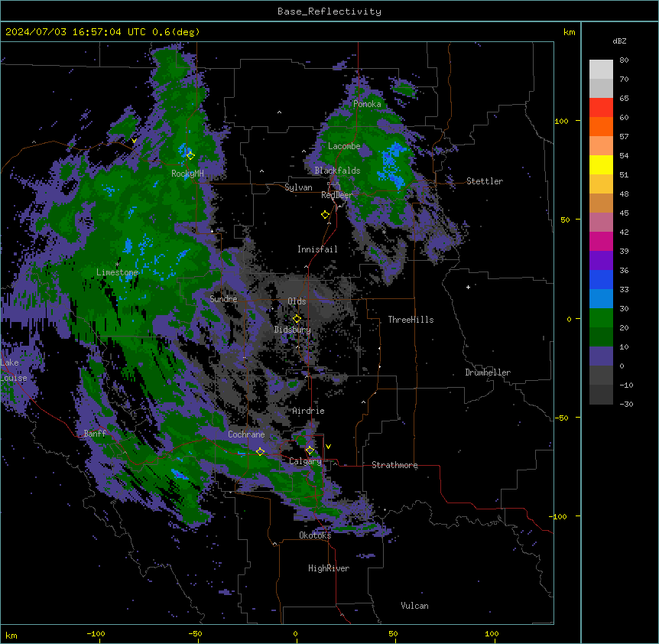Click the Okotoks town label

(x=315, y=535)
